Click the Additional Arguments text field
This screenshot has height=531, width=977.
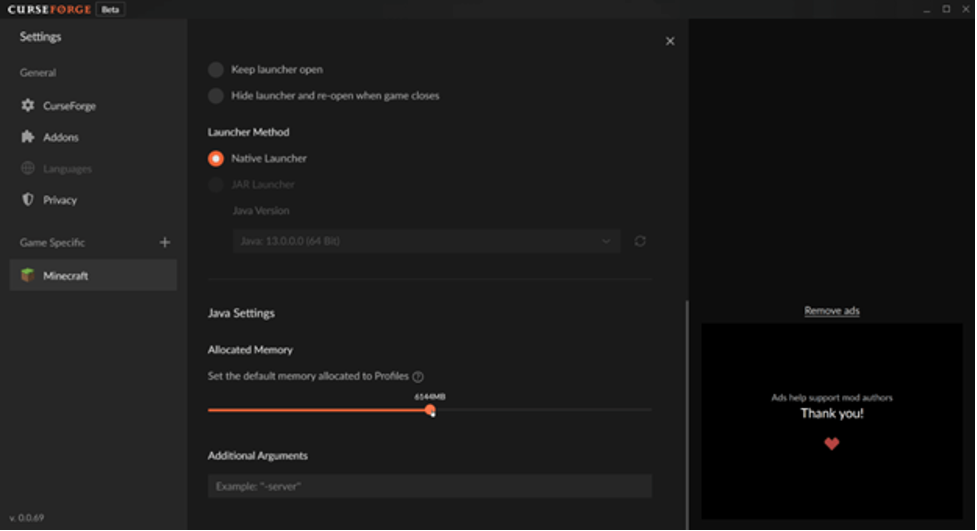click(430, 486)
